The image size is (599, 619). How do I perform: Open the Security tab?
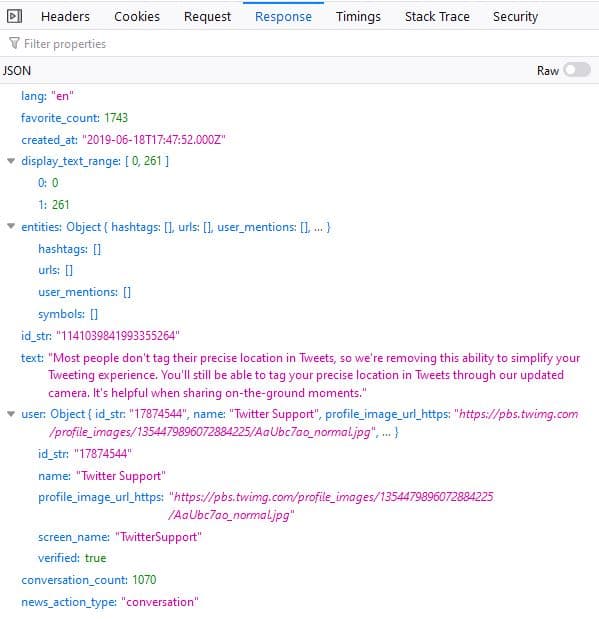tap(515, 17)
